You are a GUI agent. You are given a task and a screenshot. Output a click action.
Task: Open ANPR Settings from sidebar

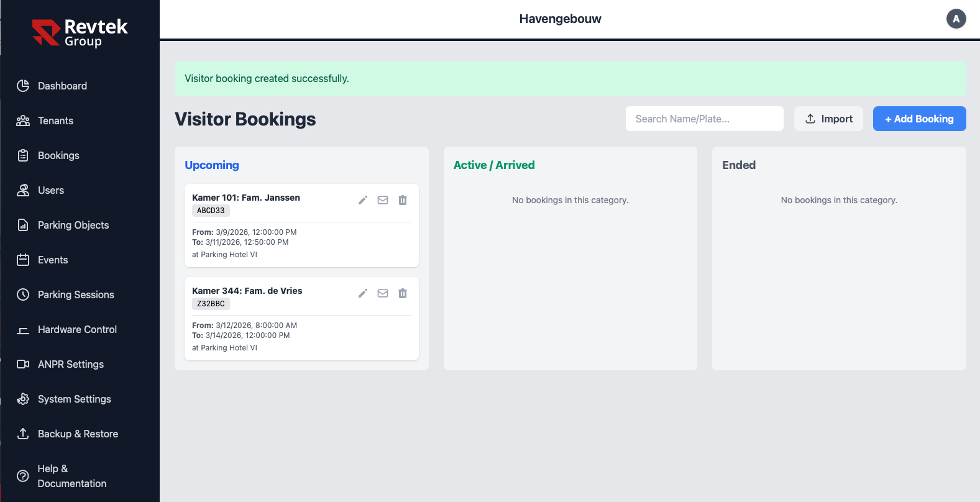tap(70, 364)
